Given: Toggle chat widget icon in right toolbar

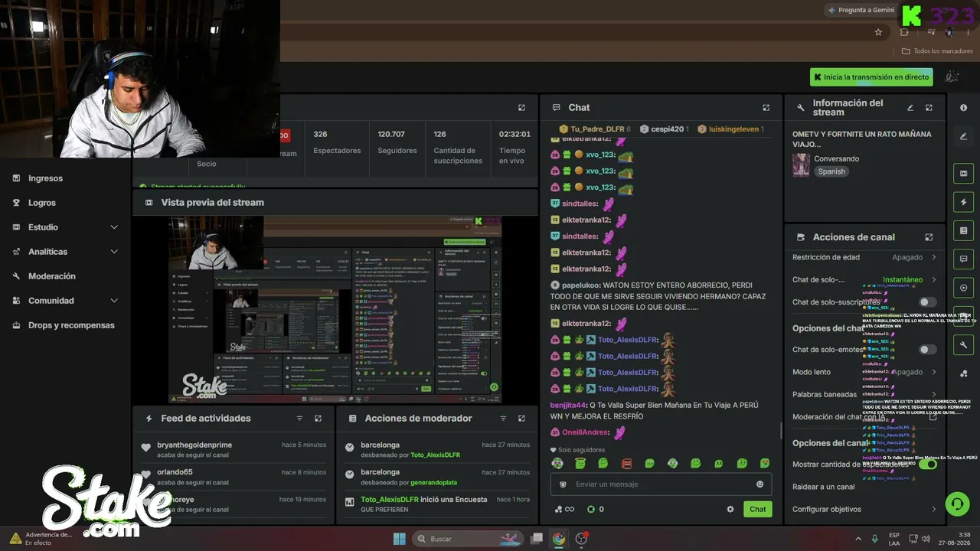Looking at the screenshot, I should point(963,259).
